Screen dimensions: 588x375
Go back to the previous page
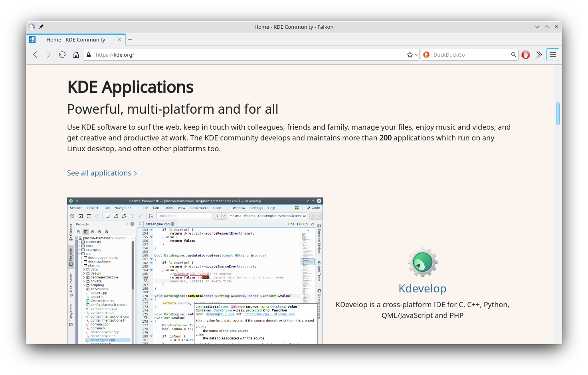click(35, 55)
